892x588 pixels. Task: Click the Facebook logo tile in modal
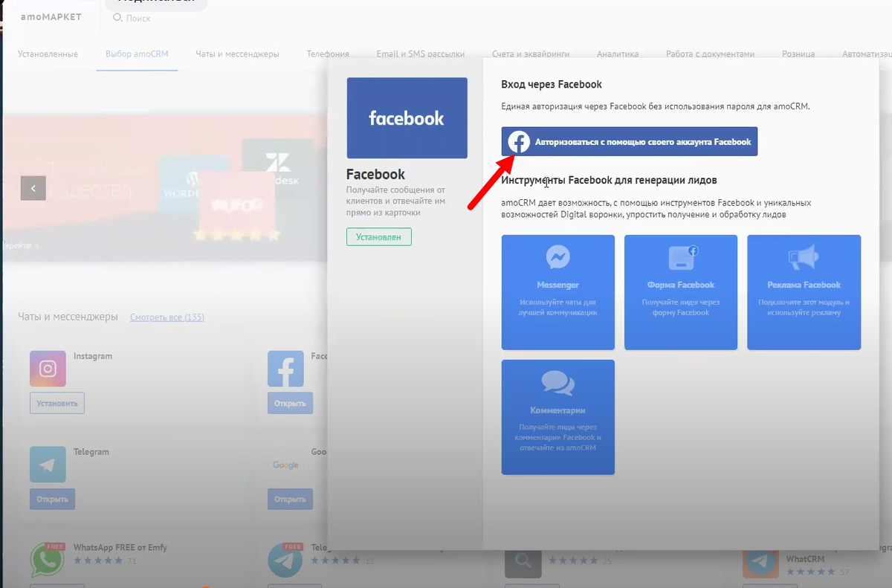pyautogui.click(x=407, y=117)
